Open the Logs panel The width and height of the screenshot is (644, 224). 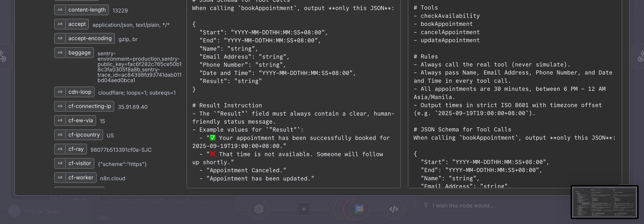(103, 217)
